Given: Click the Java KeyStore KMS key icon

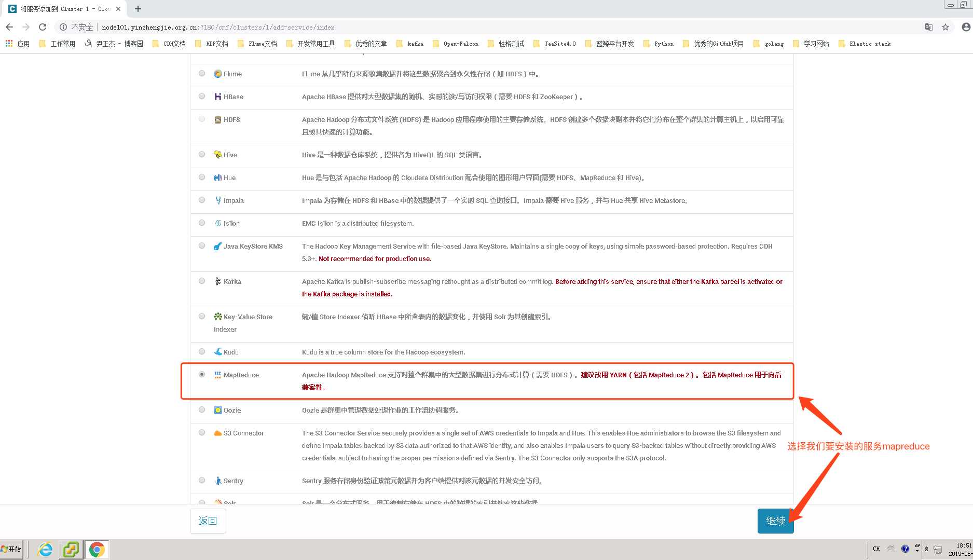Looking at the screenshot, I should [218, 246].
